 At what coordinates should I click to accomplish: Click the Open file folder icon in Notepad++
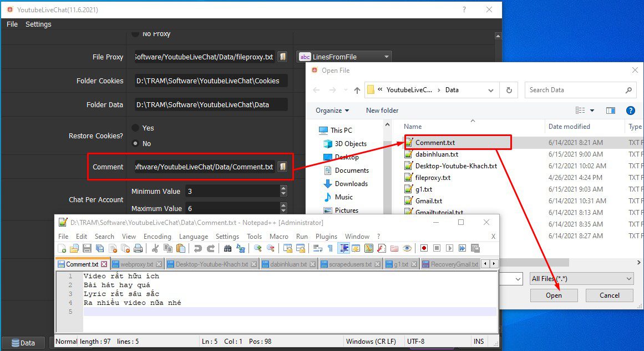point(74,248)
